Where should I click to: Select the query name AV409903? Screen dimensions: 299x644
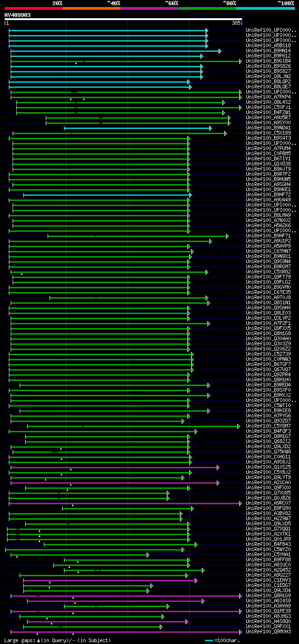coord(18,15)
